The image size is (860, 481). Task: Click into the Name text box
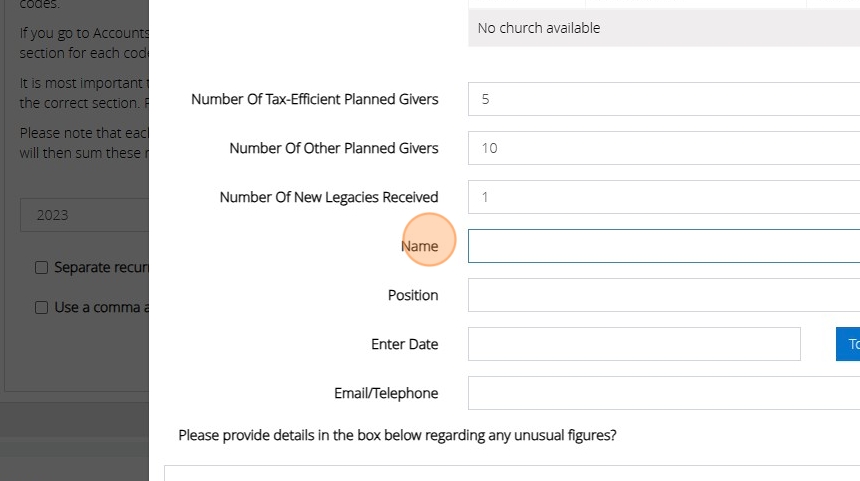[663, 246]
